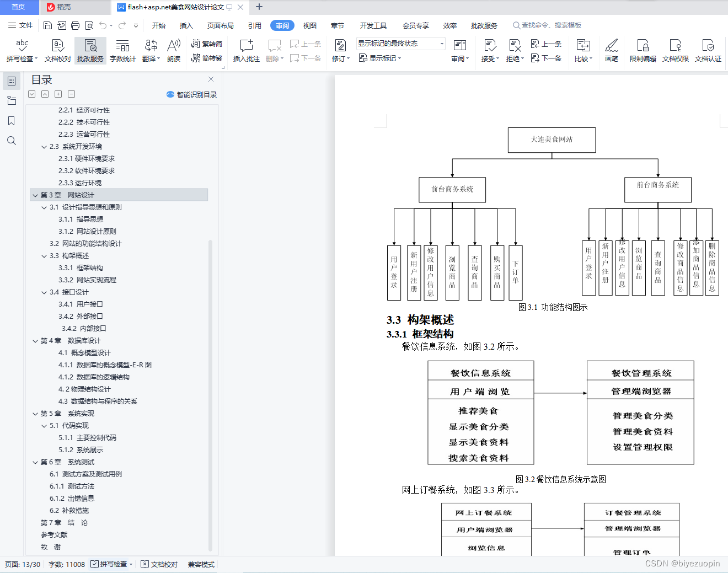This screenshot has width=728, height=573.
Task: Go to the previous revision with 上一条
Action: click(x=546, y=44)
